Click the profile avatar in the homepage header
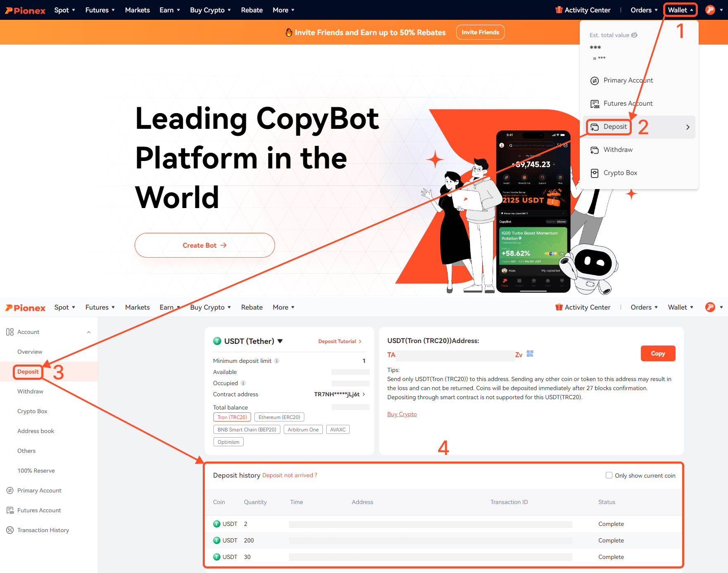The width and height of the screenshot is (728, 573). point(710,10)
